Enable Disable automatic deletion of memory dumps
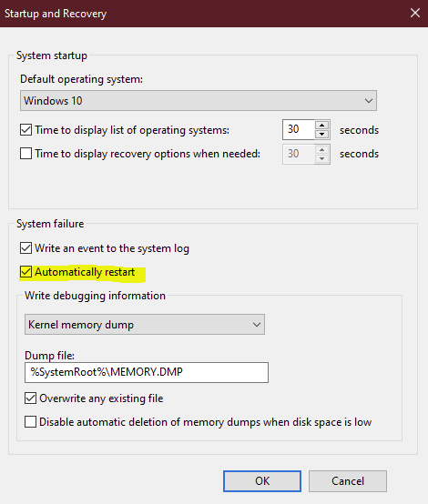Image resolution: width=428 pixels, height=504 pixels. coord(30,422)
